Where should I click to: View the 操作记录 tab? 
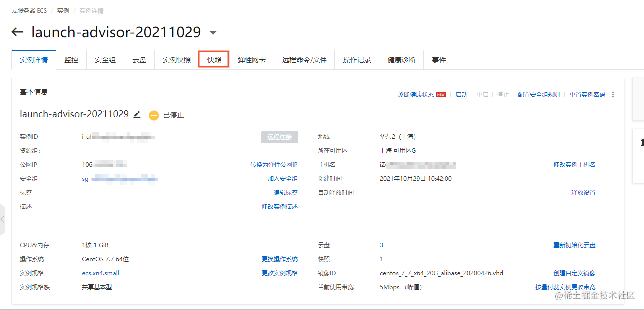tap(357, 60)
